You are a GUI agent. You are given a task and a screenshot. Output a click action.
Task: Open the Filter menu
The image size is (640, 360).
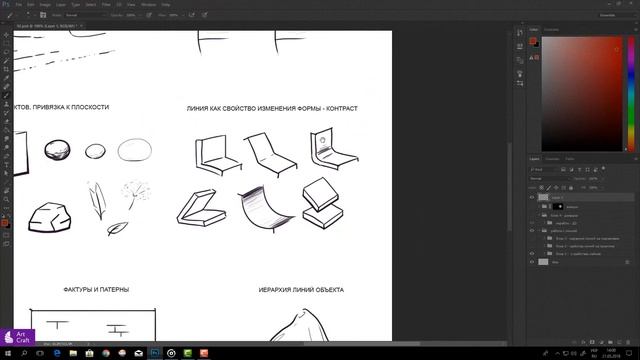(106, 4)
